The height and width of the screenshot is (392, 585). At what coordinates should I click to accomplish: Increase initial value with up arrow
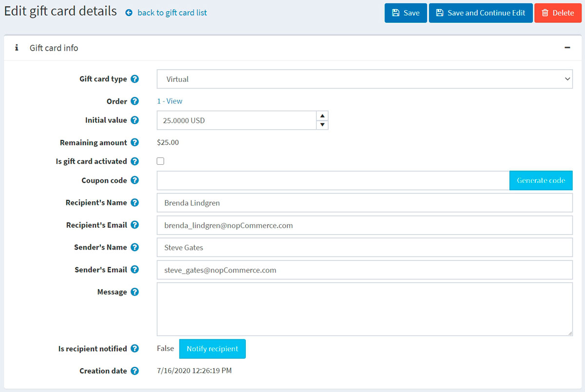(322, 116)
